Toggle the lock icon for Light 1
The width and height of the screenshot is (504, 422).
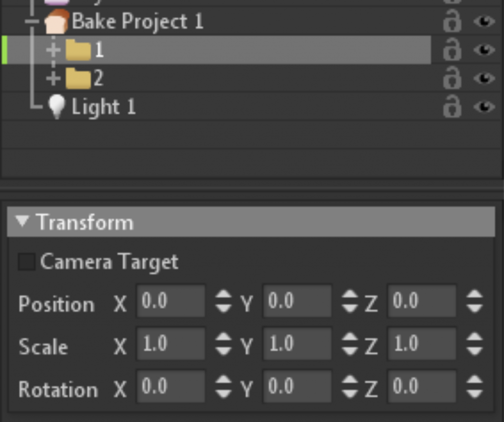coord(452,106)
